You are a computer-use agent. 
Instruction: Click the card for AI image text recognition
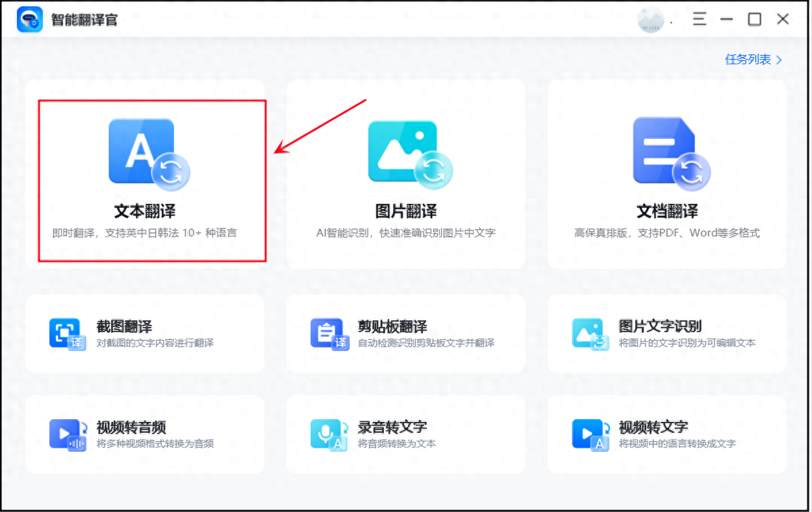405,173
